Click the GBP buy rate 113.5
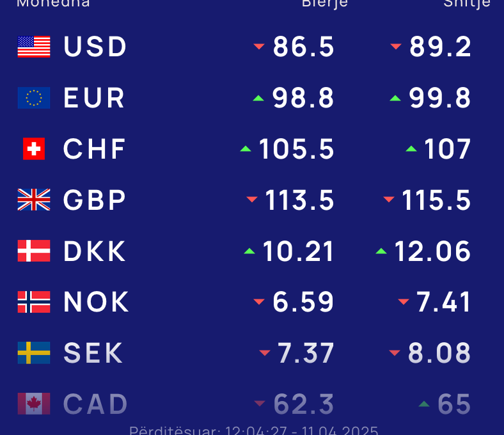This screenshot has height=435, width=504. 299,200
